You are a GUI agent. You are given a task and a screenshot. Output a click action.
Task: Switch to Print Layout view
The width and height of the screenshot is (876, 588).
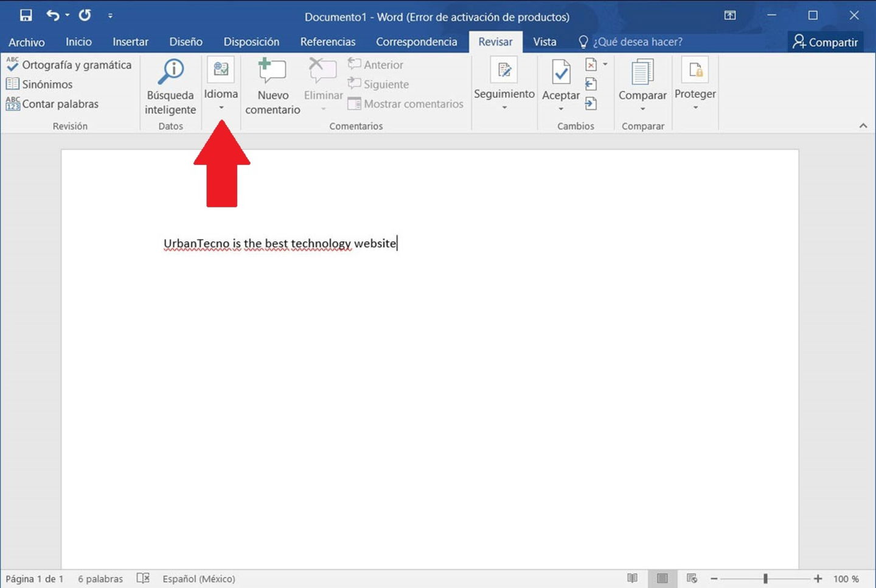662,578
